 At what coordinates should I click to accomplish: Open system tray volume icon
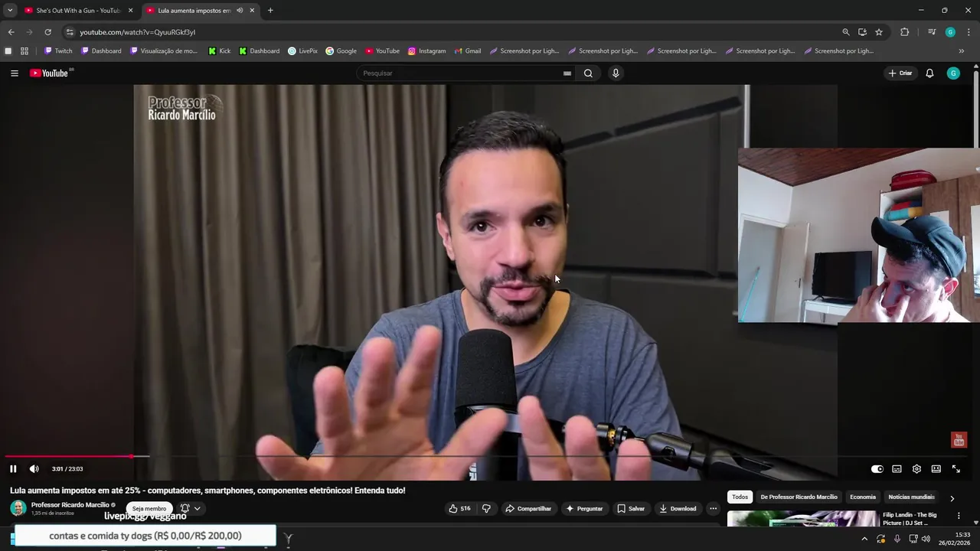tap(926, 539)
